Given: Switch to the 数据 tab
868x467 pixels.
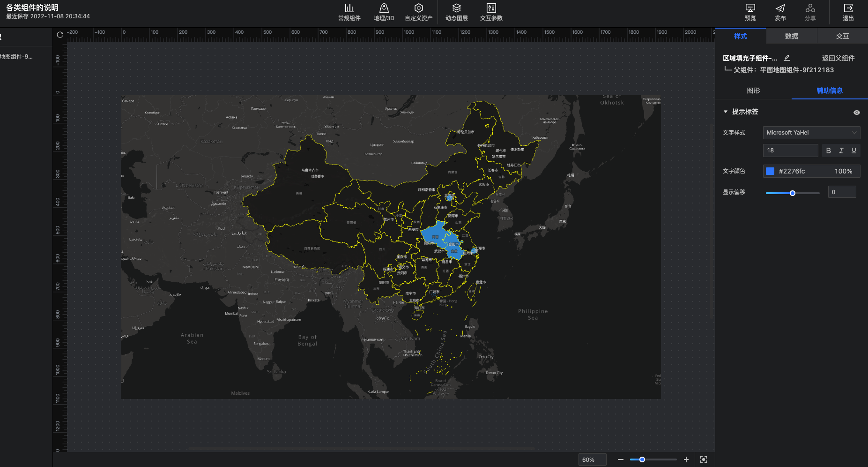Looking at the screenshot, I should [x=791, y=36].
